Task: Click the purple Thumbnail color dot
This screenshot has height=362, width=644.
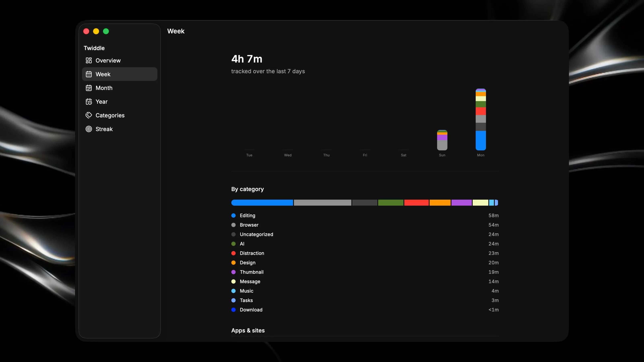Action: click(x=233, y=272)
